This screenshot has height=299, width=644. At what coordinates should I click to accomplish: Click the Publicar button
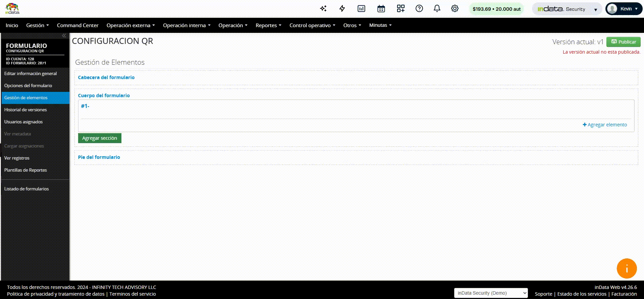(x=623, y=42)
